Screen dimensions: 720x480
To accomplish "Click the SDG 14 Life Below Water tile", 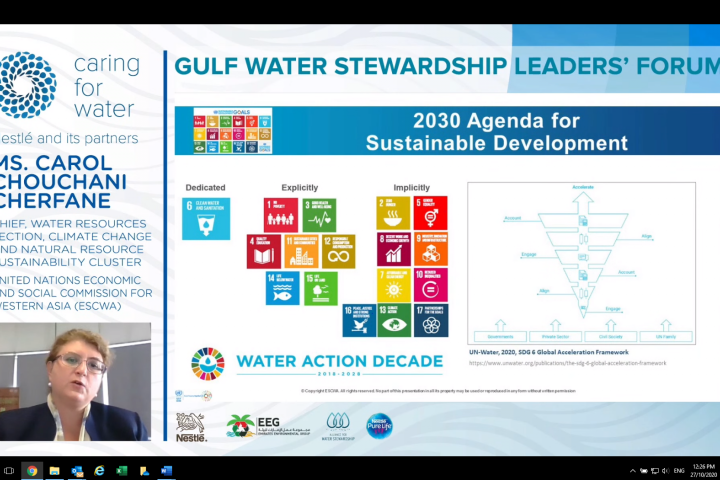I will coord(282,288).
